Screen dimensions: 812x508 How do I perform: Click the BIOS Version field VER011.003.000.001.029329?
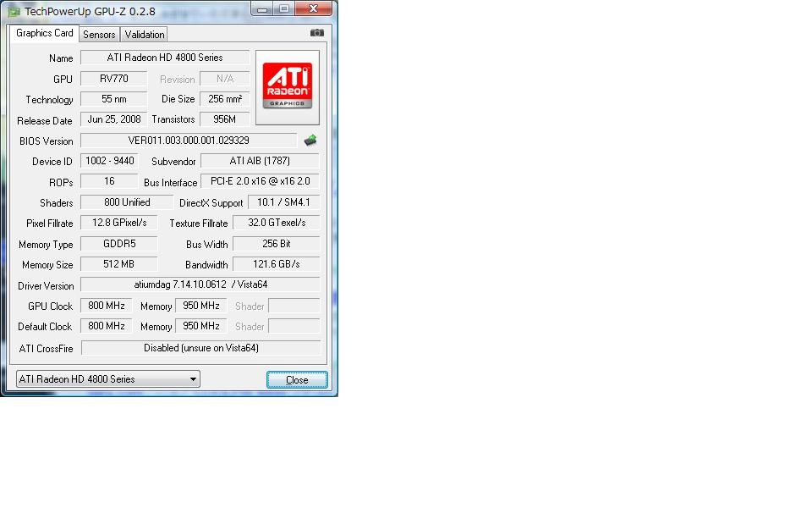pos(189,141)
